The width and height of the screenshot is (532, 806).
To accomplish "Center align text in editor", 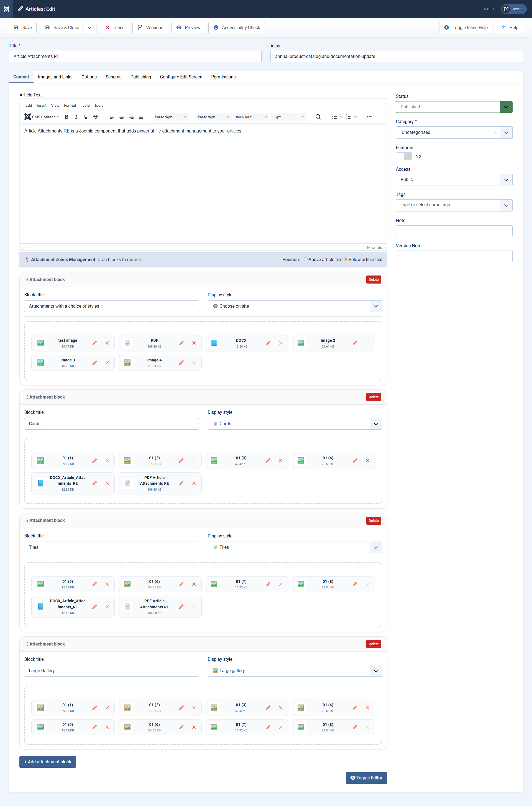I will tap(121, 117).
